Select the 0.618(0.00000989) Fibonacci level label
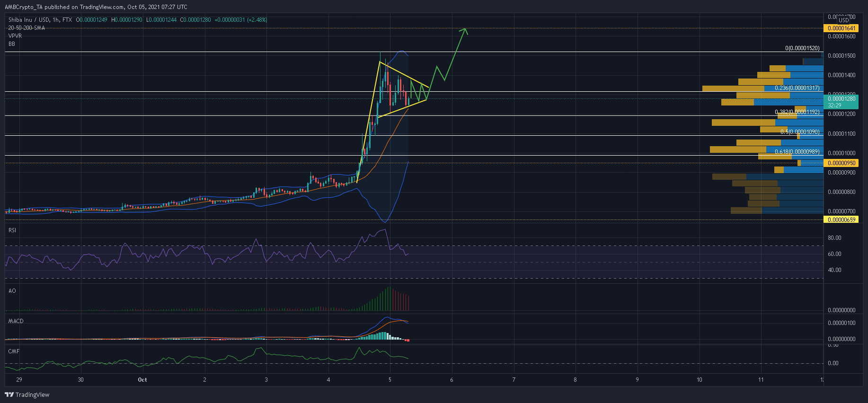The height and width of the screenshot is (403, 868). coord(797,152)
